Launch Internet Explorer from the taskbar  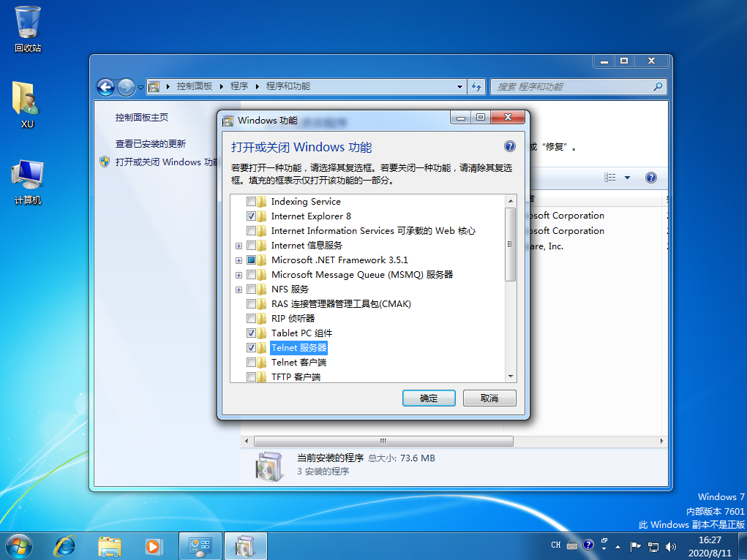click(x=65, y=545)
